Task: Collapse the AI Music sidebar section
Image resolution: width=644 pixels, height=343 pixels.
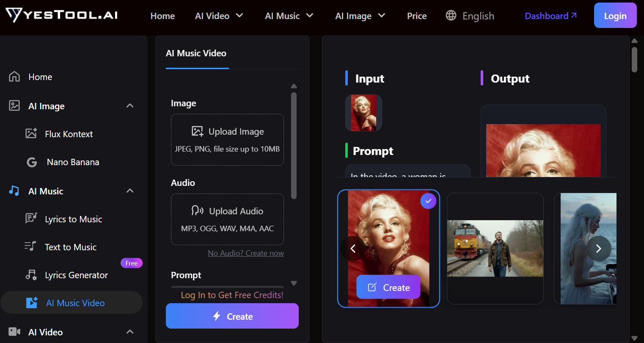Action: click(130, 191)
